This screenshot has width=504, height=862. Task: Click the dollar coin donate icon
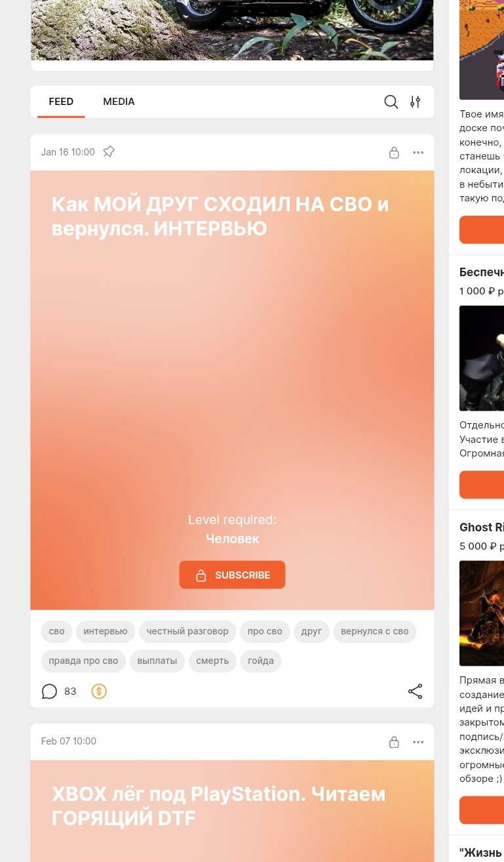click(99, 691)
